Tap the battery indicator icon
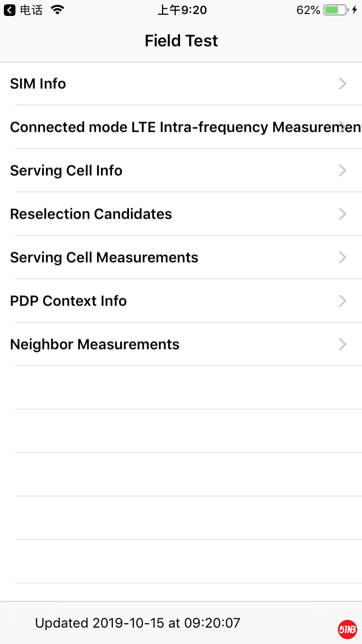The image size is (362, 644). (335, 10)
